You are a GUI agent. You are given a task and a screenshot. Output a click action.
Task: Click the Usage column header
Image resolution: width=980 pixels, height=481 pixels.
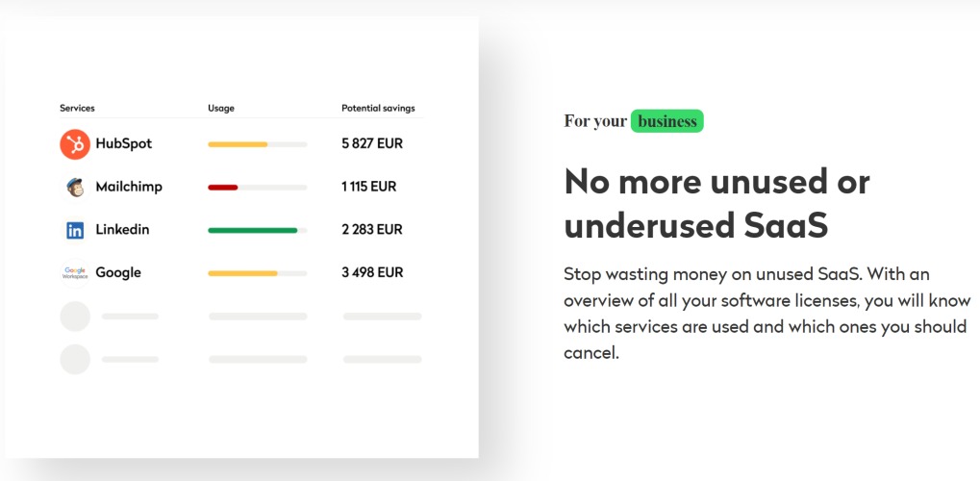(221, 108)
